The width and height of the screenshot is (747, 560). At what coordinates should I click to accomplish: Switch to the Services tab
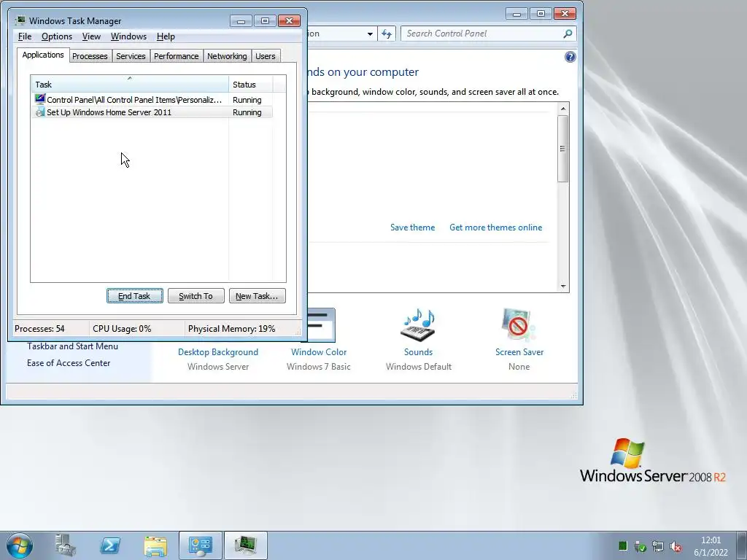click(131, 56)
